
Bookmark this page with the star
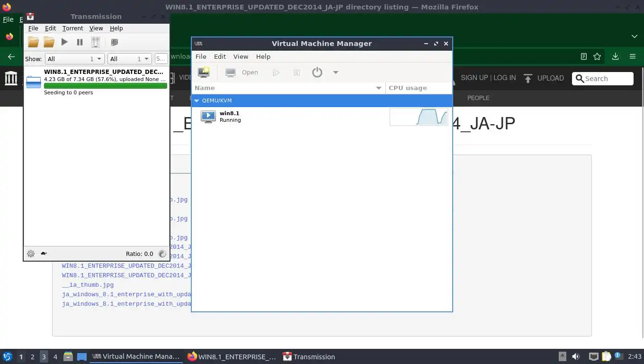597,56
